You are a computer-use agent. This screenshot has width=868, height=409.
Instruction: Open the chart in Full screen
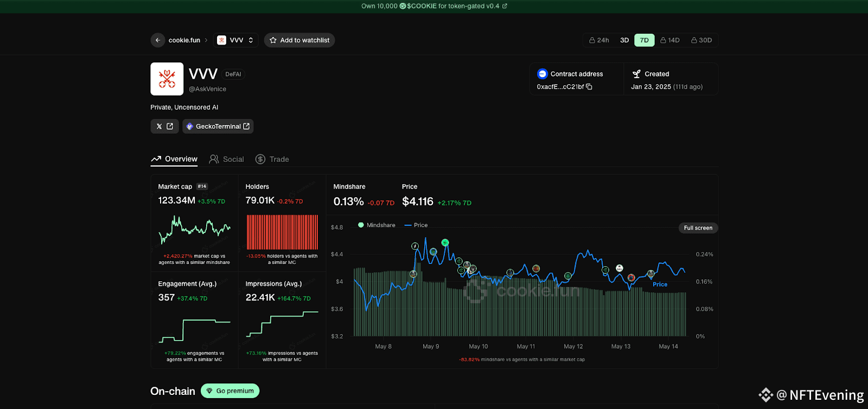pyautogui.click(x=698, y=228)
